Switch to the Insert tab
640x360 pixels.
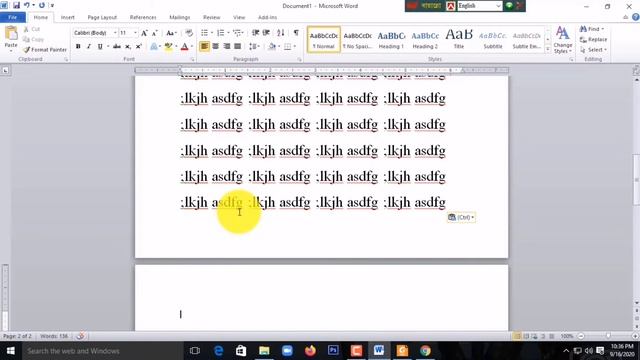[67, 17]
